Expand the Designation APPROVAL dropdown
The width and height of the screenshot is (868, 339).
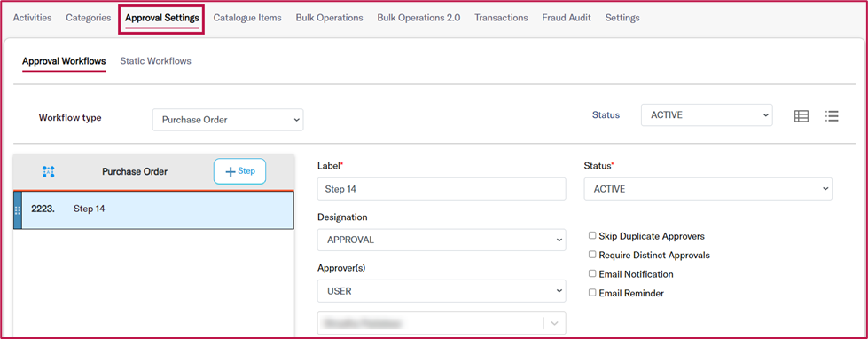tap(442, 240)
